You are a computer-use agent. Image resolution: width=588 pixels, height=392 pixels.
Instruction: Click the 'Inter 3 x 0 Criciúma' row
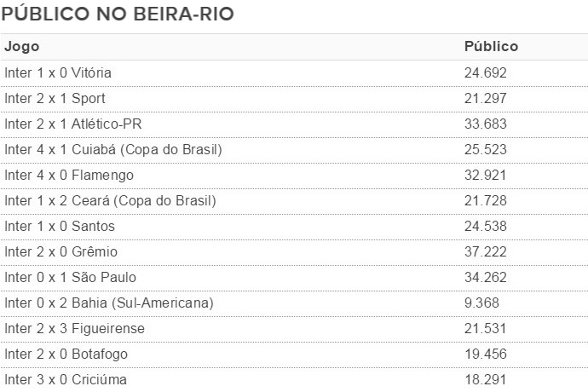(294, 379)
